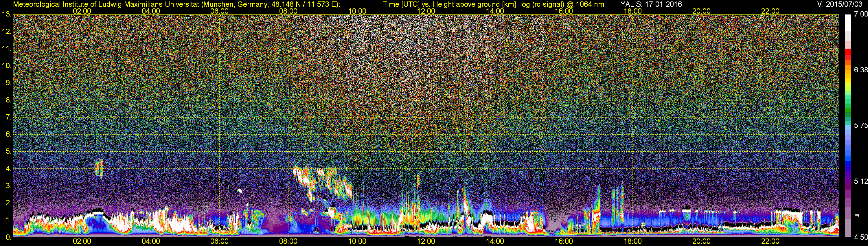This screenshot has width=868, height=246.
Task: Select the 22:00 label on the top time axis
Action: tap(770, 11)
